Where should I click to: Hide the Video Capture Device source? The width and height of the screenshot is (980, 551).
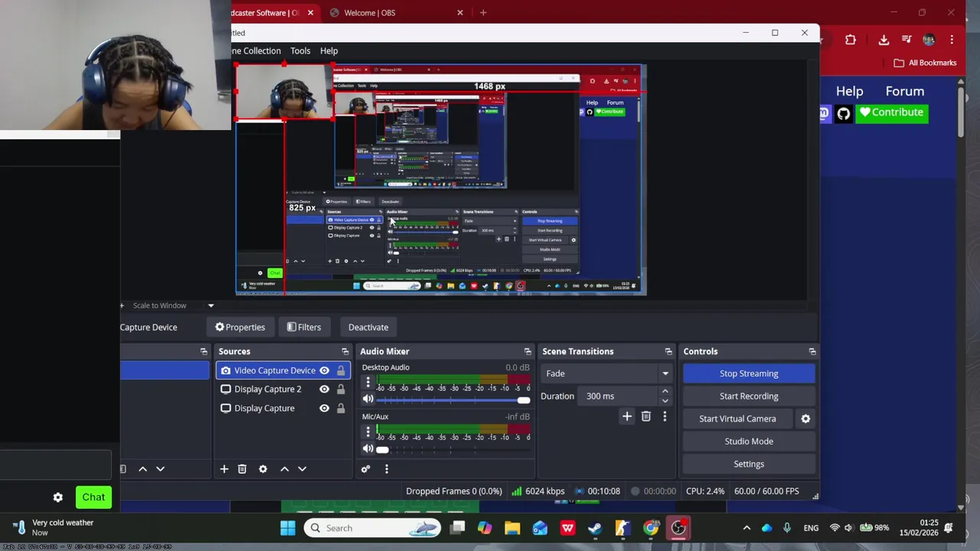tap(325, 370)
